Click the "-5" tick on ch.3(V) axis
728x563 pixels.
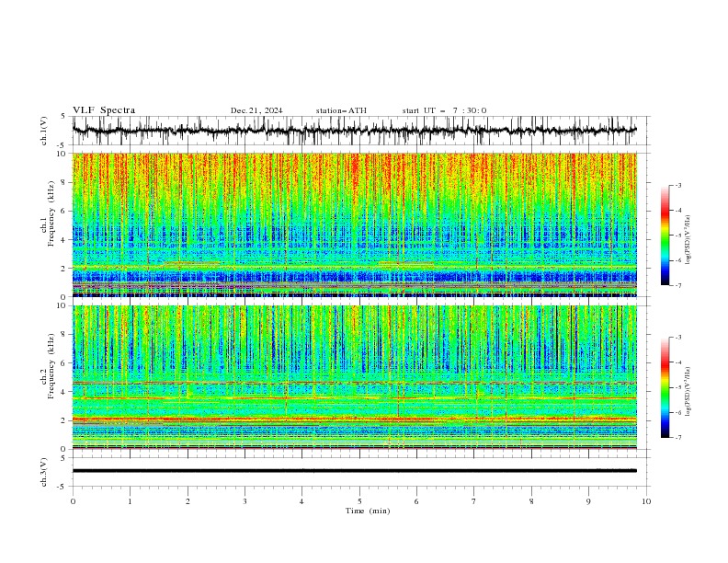(63, 487)
